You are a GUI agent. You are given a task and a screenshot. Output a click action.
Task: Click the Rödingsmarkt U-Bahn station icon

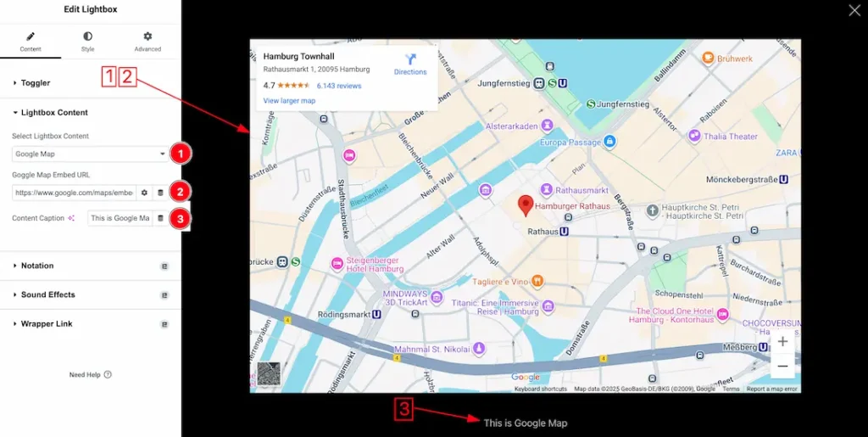pyautogui.click(x=377, y=314)
